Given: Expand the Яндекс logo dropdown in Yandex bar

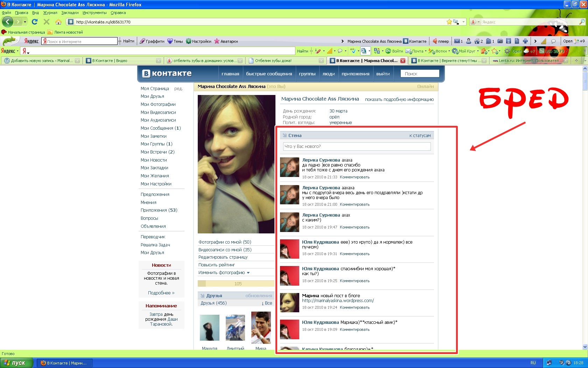Looking at the screenshot, I should (17, 51).
